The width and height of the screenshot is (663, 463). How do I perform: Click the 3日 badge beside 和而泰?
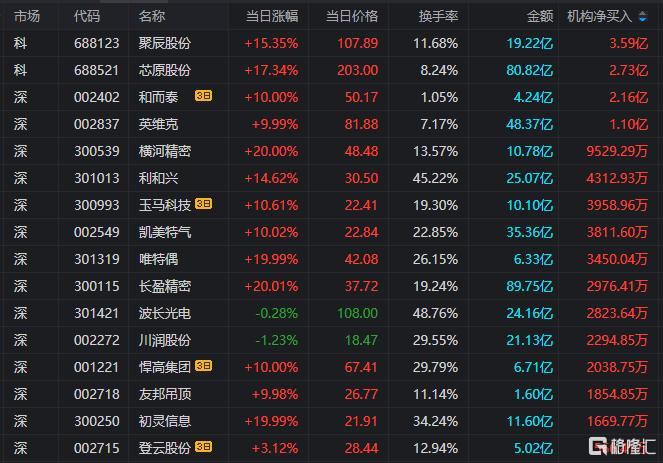pos(203,97)
